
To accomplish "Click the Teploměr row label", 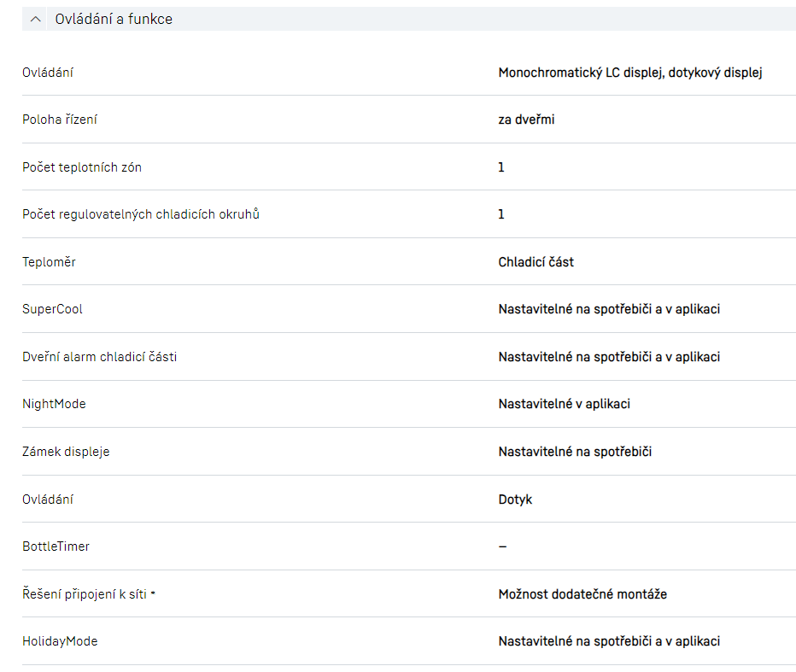I will pos(49,262).
